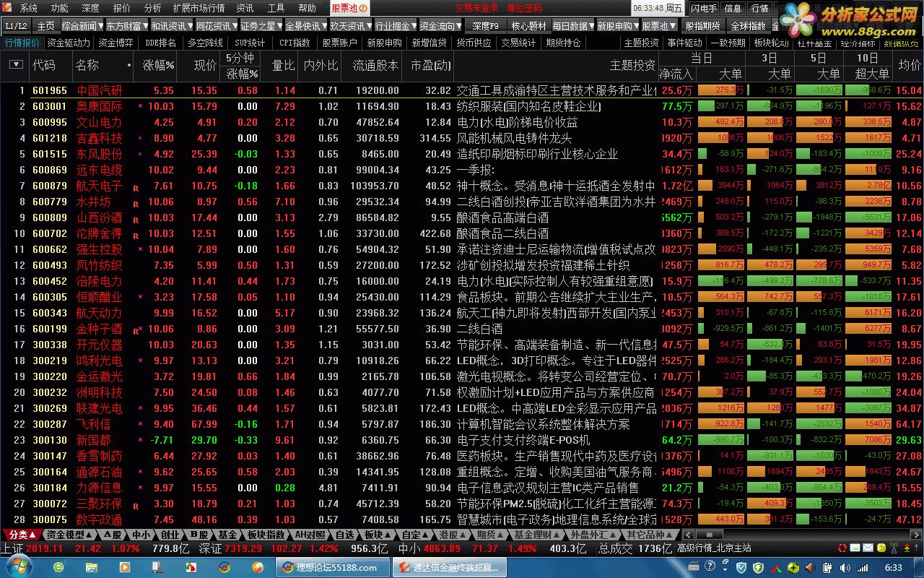Open the 每日数据 dropdown in toolbar
The width and height of the screenshot is (924, 578).
click(x=572, y=26)
